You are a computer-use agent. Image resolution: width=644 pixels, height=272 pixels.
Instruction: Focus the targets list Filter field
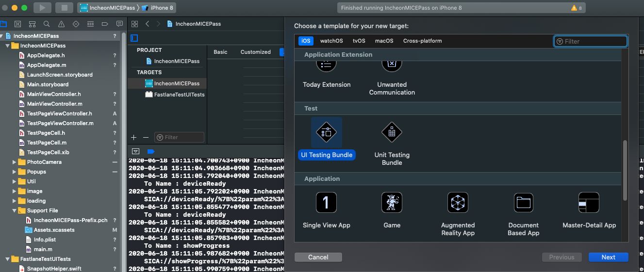pos(180,137)
